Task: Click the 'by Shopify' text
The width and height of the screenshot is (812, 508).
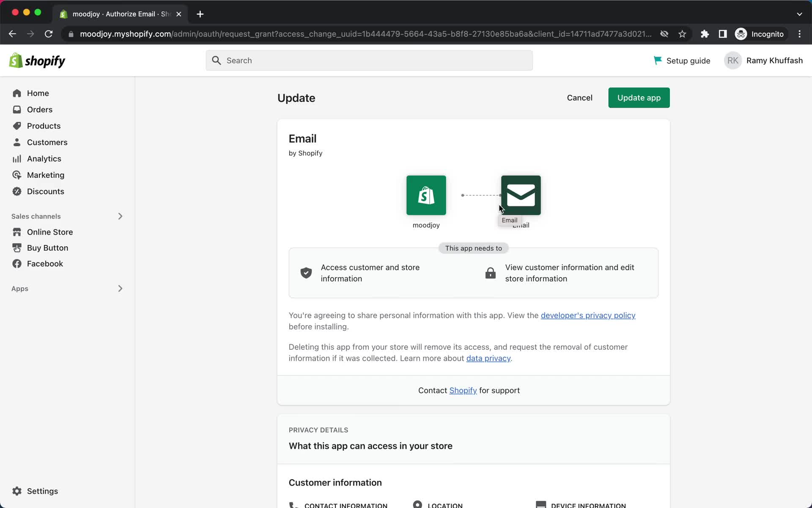Action: (x=305, y=153)
